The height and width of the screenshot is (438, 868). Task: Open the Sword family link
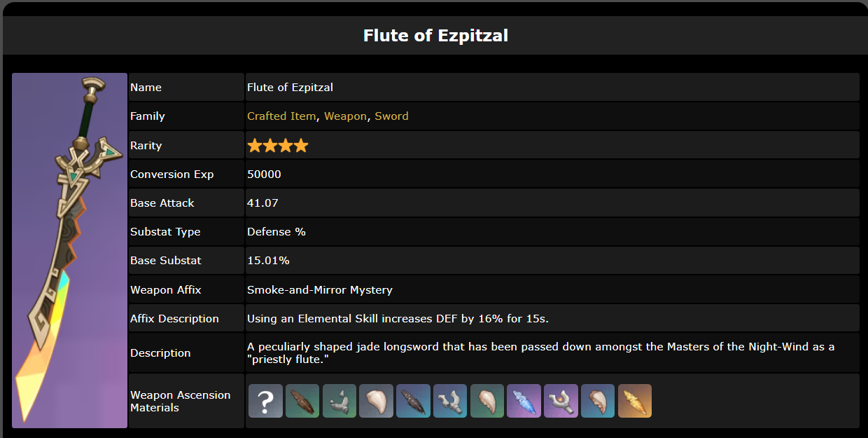point(391,116)
